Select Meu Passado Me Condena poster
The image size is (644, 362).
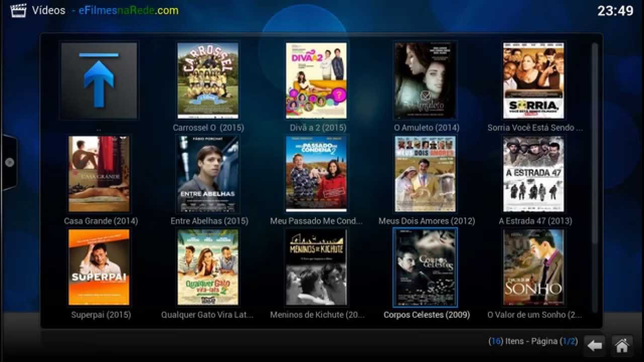pyautogui.click(x=316, y=174)
